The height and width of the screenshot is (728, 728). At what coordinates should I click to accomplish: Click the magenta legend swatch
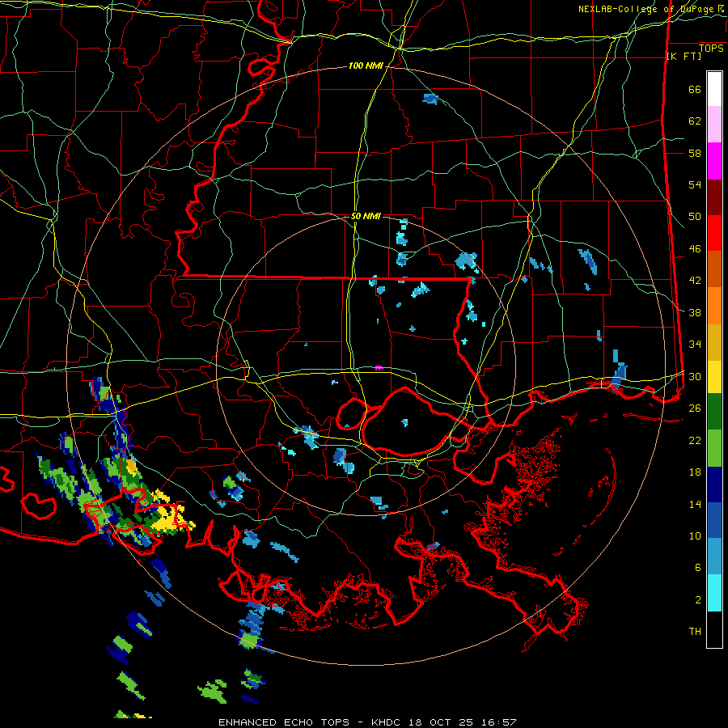tap(714, 161)
